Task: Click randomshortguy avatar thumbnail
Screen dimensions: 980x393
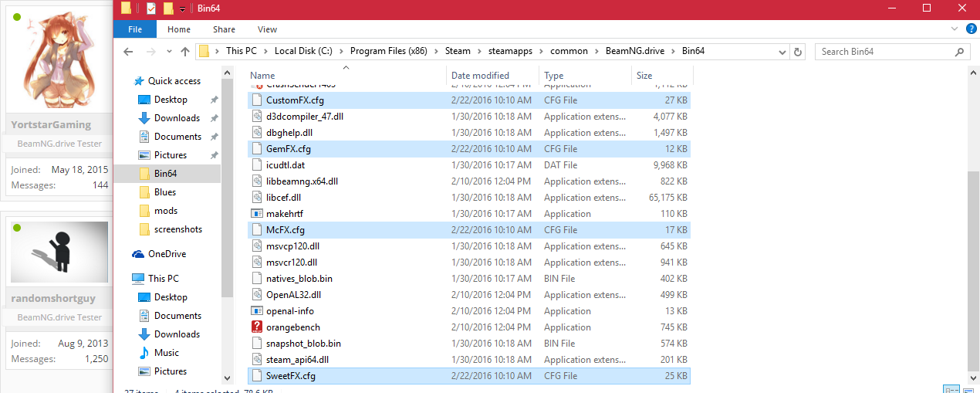Action: click(59, 253)
